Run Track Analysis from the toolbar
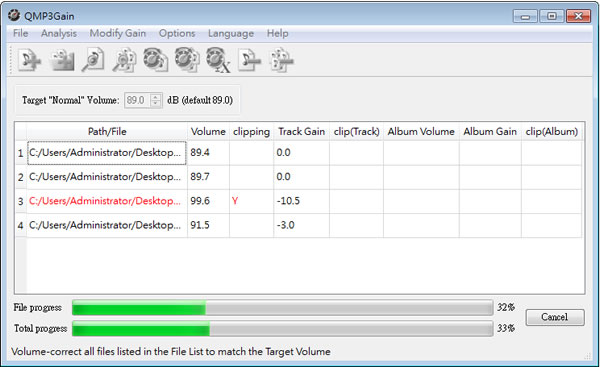This screenshot has width=600, height=367. pos(93,60)
